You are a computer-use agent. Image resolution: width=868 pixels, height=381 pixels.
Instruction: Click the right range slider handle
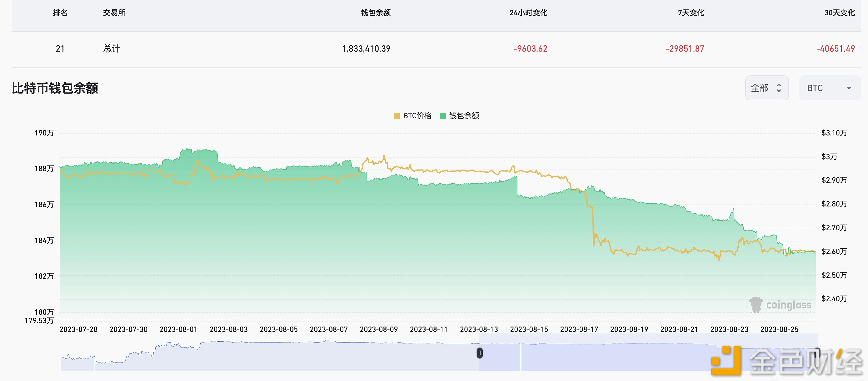click(817, 353)
